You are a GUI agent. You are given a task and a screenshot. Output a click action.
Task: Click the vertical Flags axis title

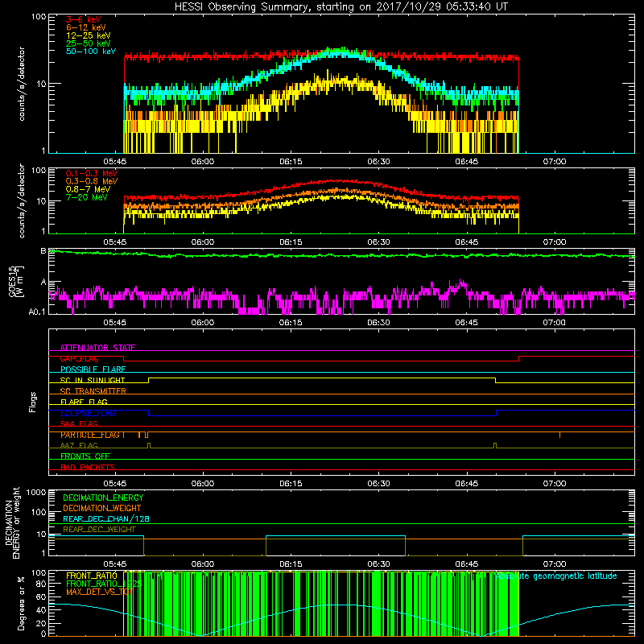point(33,402)
